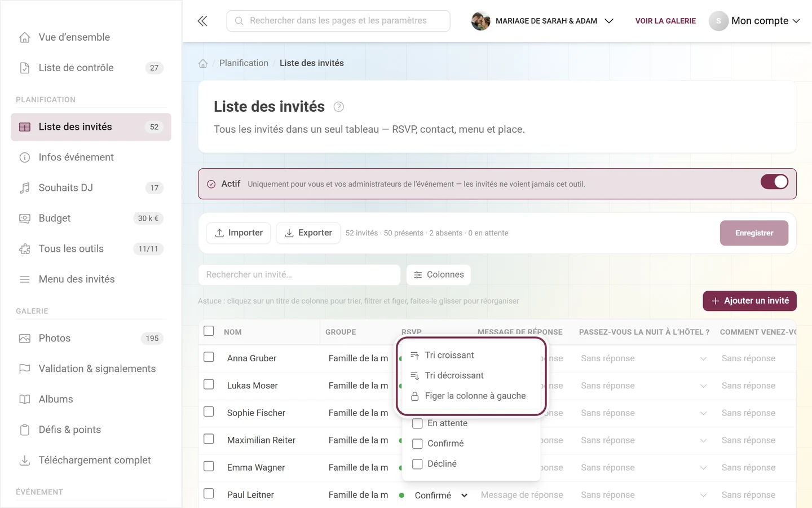The image size is (812, 508).
Task: Open the Voir la galerie link
Action: coord(665,21)
